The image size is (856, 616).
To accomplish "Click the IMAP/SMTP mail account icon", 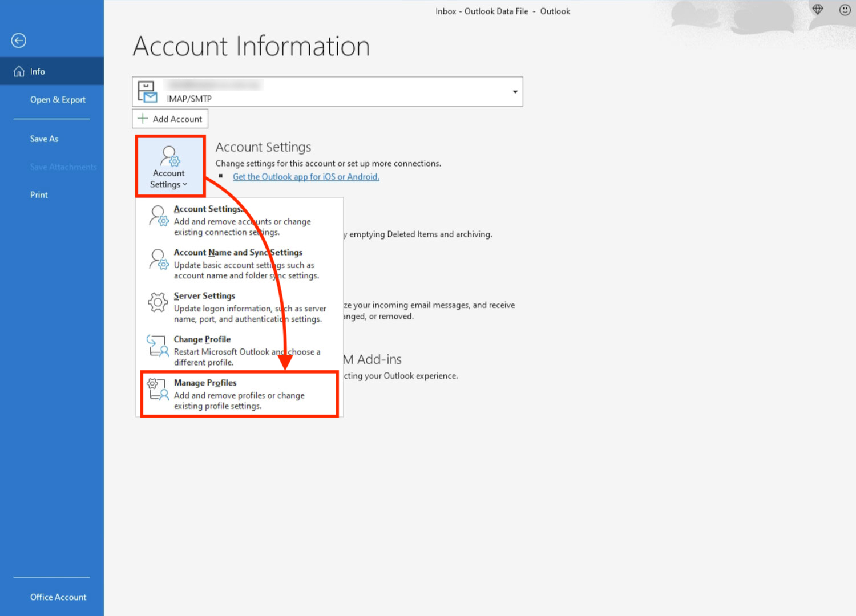I will point(147,92).
